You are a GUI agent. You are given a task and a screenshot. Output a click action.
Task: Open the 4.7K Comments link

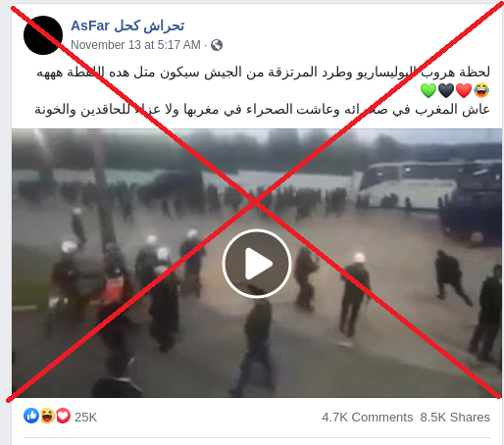click(x=368, y=418)
